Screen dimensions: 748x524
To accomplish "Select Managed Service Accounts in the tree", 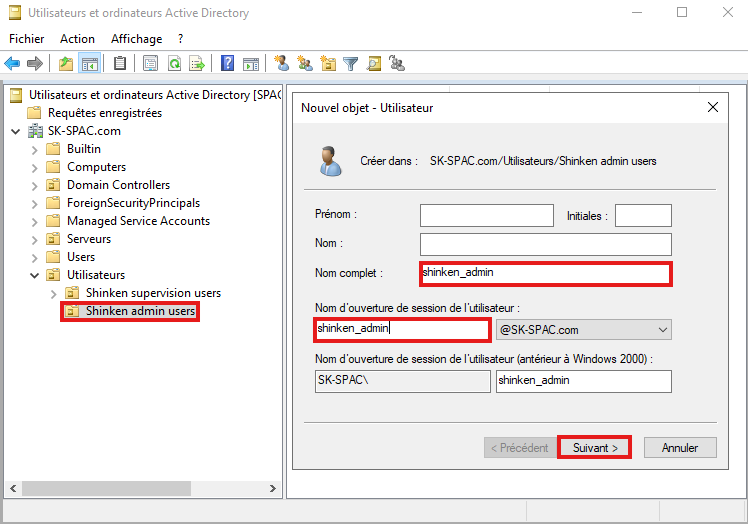I will point(138,221).
